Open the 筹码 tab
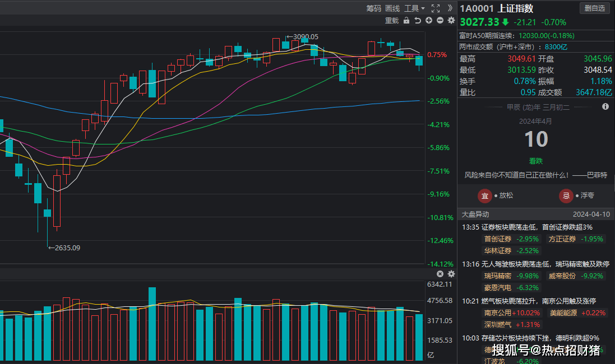 tap(374, 8)
